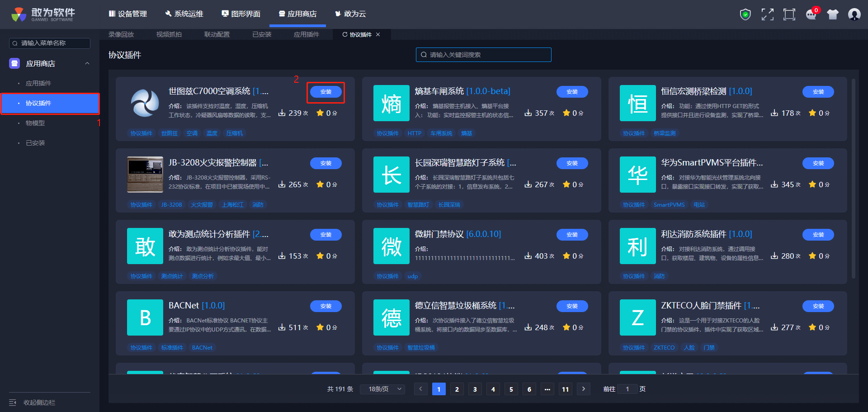Click the 请输入关键词搜索 search field

tap(484, 55)
